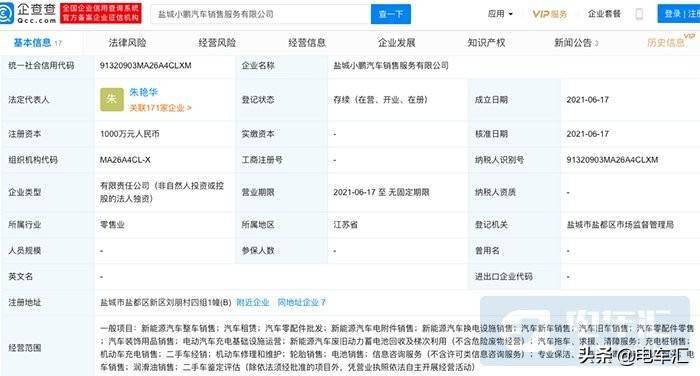Switch to the 知识产权 tab

coord(487,43)
